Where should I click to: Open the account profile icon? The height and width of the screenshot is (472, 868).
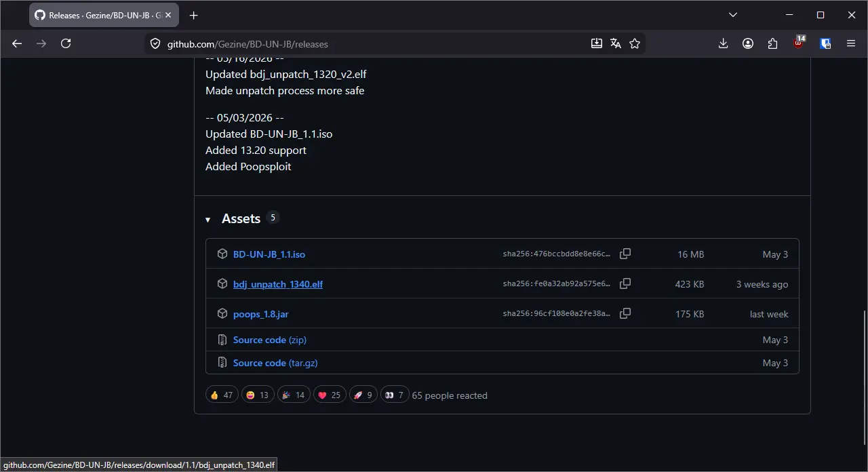748,43
